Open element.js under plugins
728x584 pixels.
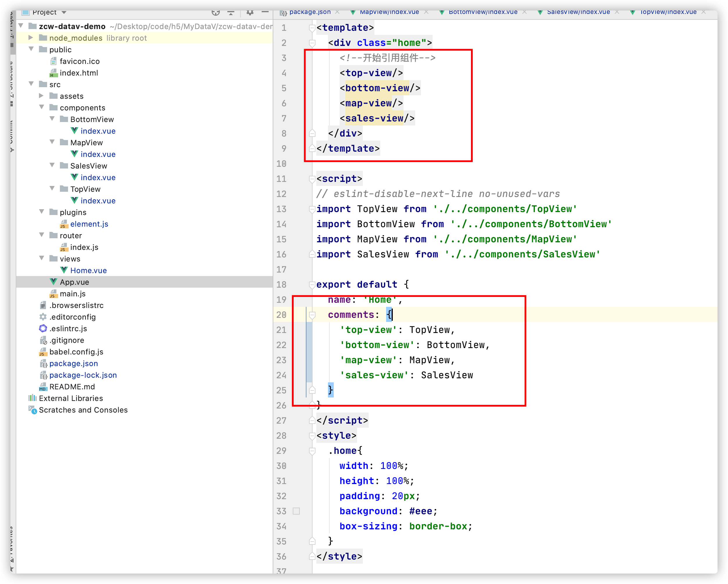coord(89,224)
